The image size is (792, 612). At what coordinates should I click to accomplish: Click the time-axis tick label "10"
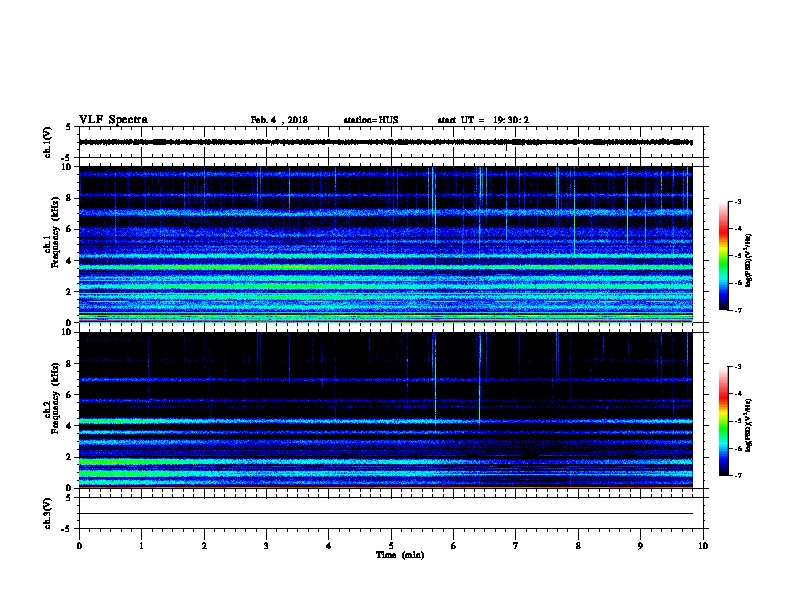703,546
